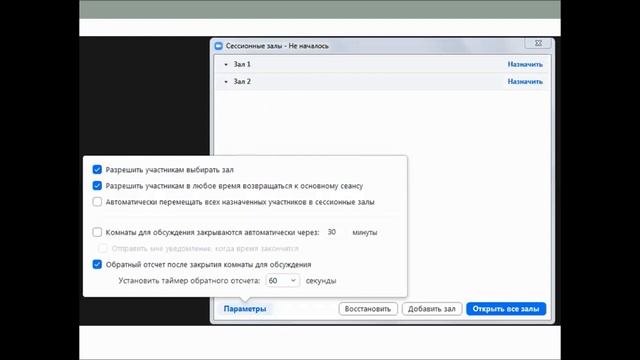Click 'Установить таймер обратного отсчета' label
This screenshot has width=640, height=360.
[x=189, y=281]
